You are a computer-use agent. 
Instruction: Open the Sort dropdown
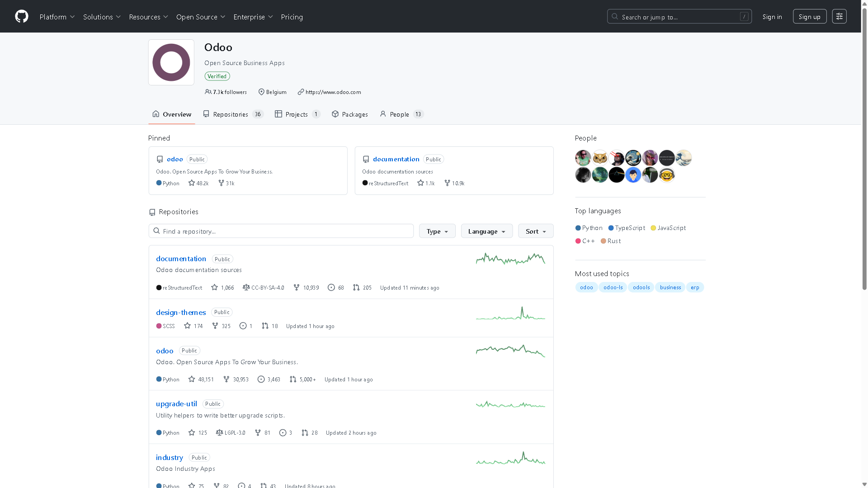coord(535,231)
